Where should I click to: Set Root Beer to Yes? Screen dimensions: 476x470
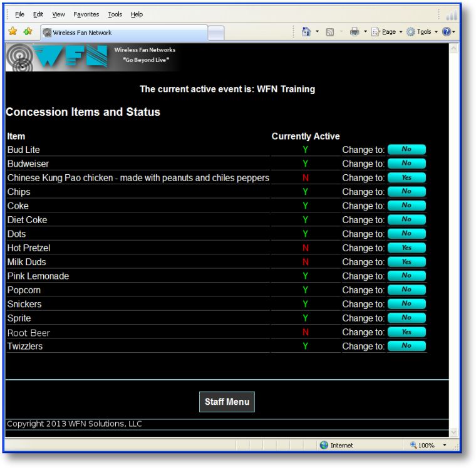406,332
